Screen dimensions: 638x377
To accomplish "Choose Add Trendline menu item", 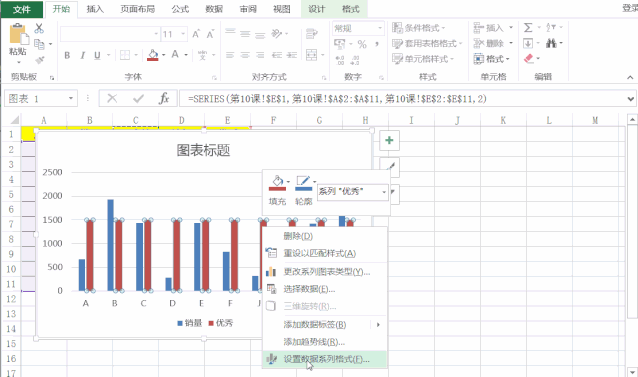I will [325, 342].
